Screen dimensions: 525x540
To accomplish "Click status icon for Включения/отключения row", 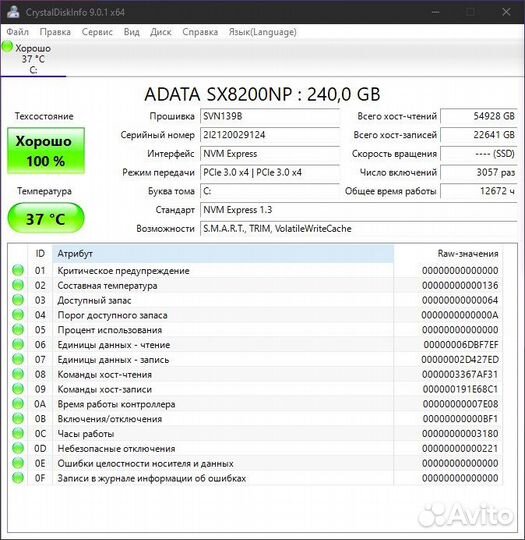I will 18,418.
